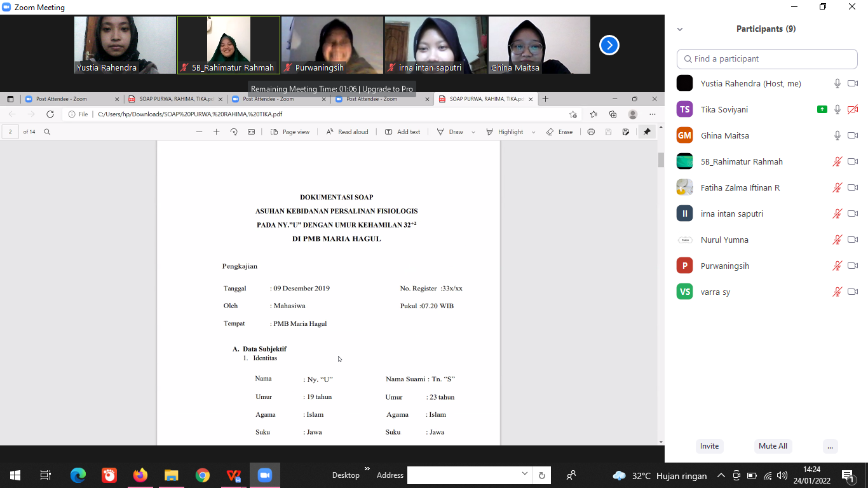
Task: Toggle video for Yustia Rahendra participant
Action: tap(853, 83)
